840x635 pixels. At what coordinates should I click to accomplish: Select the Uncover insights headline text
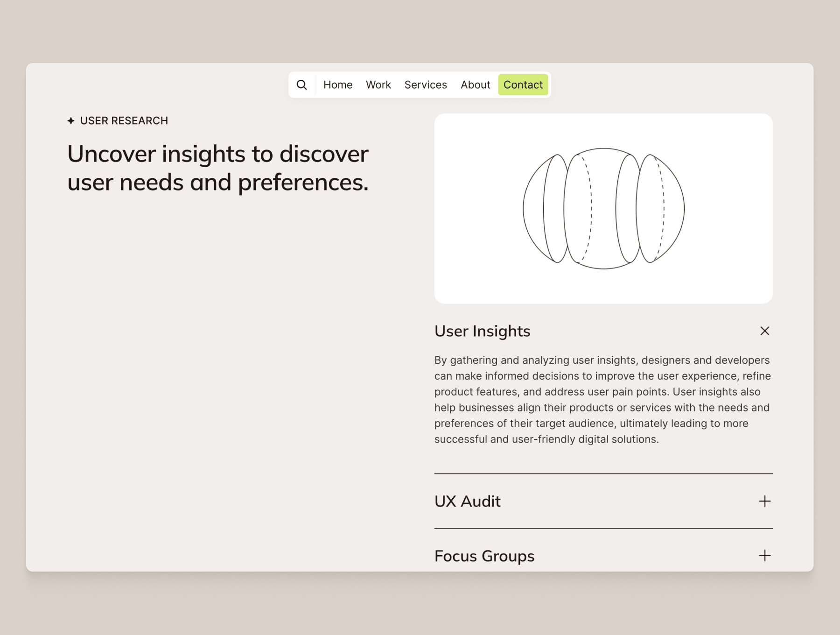coord(218,168)
